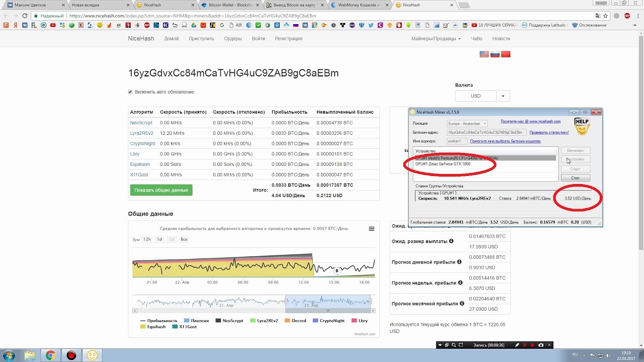
Task: Click the Equihash algorithm link in table
Action: (x=140, y=164)
